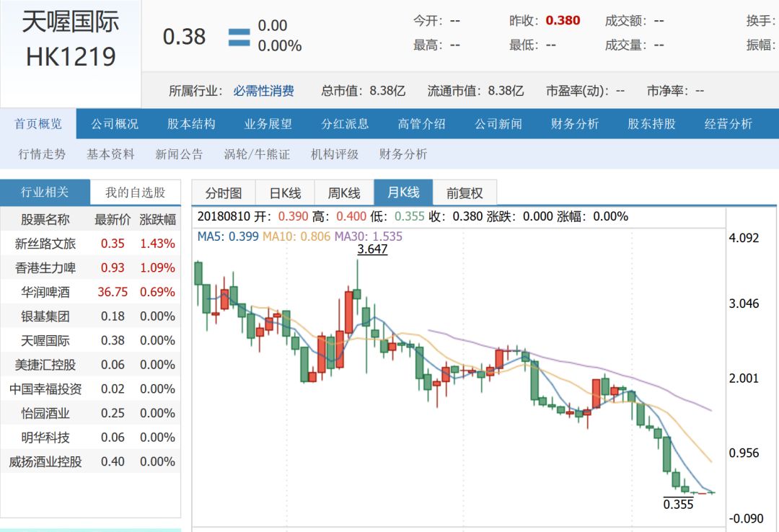View the 分红派息 page
This screenshot has height=532, width=779.
(346, 123)
